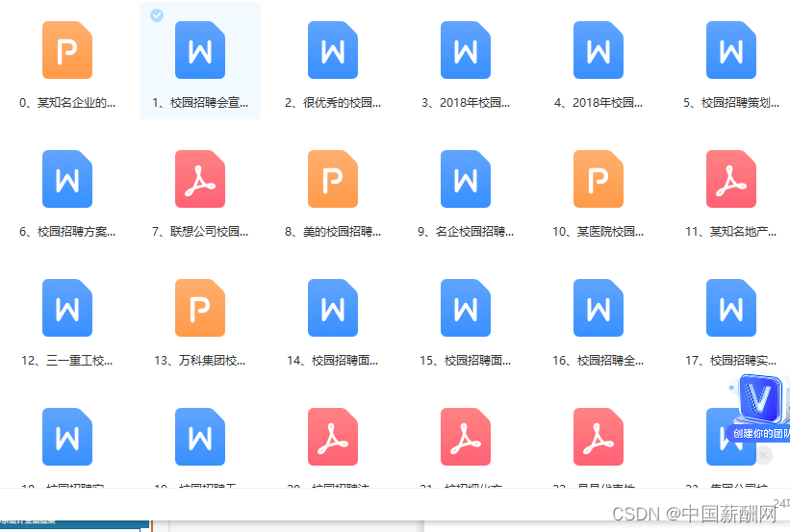Viewport: 790px width, 532px height.
Task: Open Word file 9、名企校园招聘...
Action: [x=466, y=179]
